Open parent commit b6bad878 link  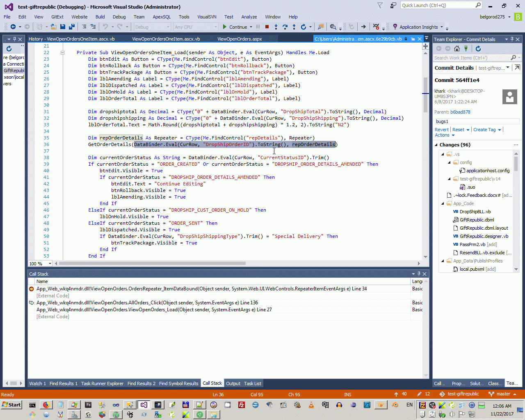pyautogui.click(x=460, y=112)
